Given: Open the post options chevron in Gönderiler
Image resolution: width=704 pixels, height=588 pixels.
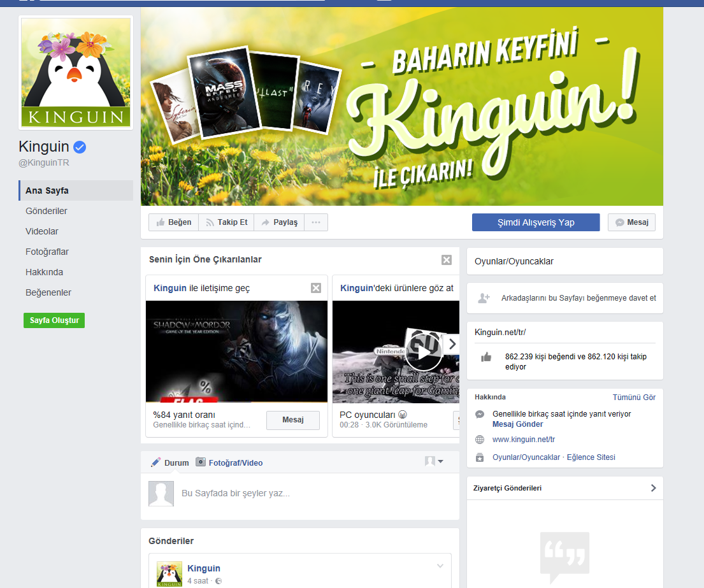Looking at the screenshot, I should 440,566.
